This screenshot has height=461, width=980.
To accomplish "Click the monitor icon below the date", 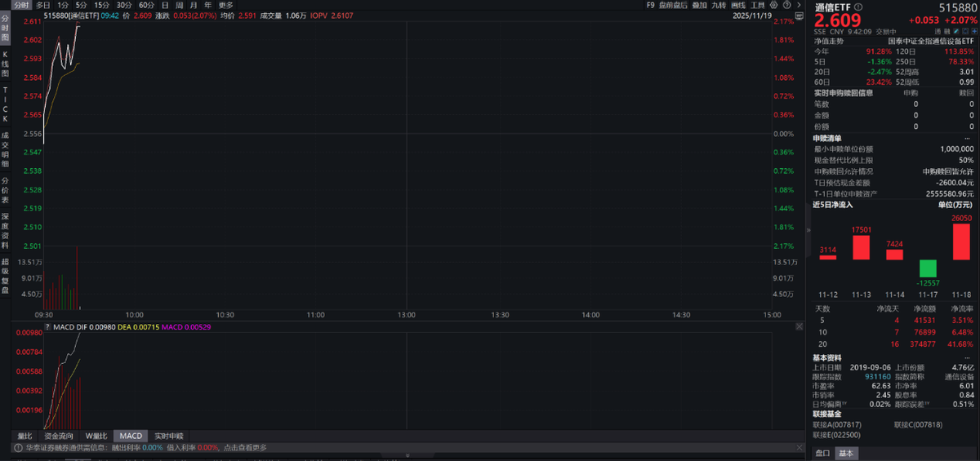I will 799,16.
